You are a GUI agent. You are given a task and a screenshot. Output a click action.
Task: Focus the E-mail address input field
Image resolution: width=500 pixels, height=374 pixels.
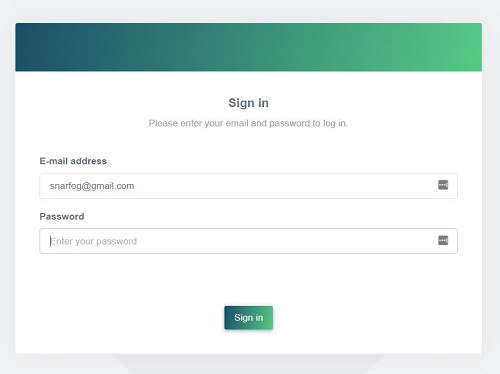coord(248,186)
